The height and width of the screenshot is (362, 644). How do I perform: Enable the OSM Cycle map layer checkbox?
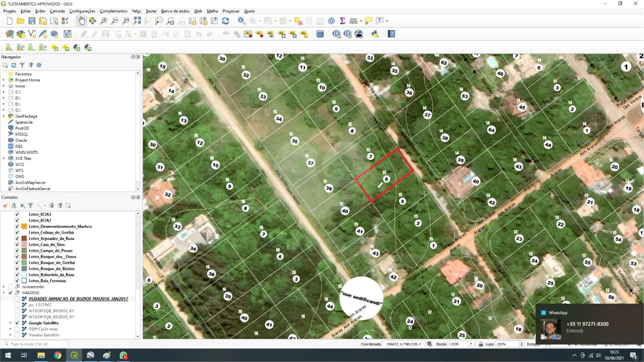pyautogui.click(x=18, y=329)
